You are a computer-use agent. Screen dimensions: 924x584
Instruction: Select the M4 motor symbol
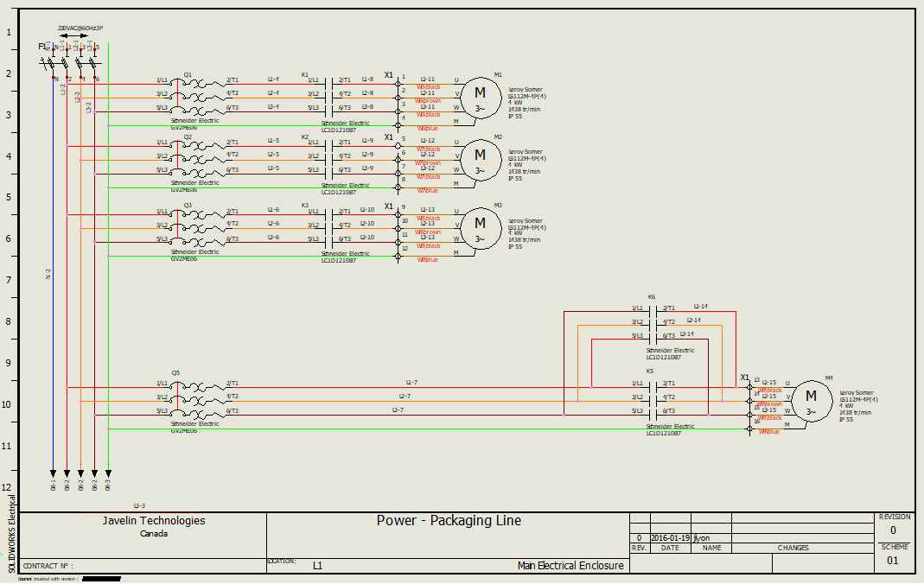811,400
